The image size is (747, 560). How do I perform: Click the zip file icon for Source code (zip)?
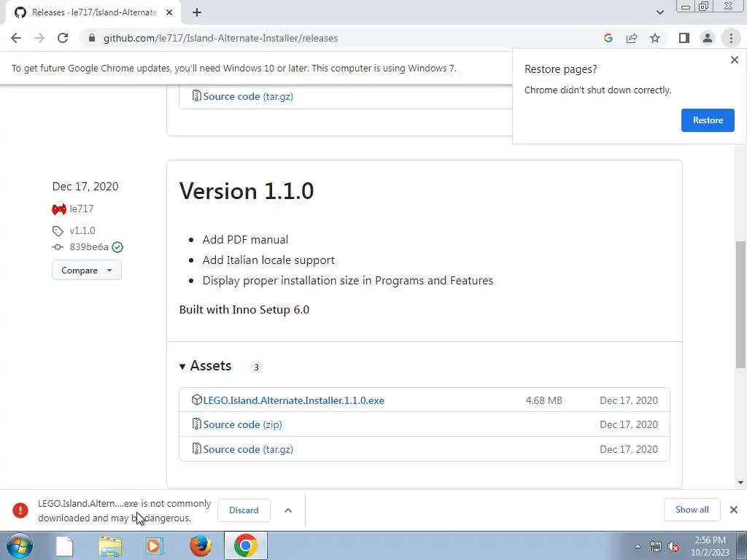(x=196, y=424)
